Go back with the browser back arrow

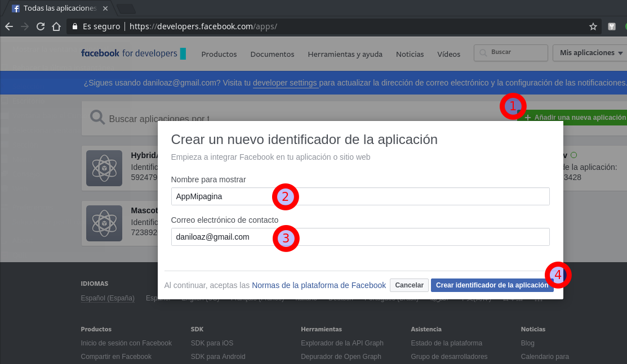(x=9, y=26)
